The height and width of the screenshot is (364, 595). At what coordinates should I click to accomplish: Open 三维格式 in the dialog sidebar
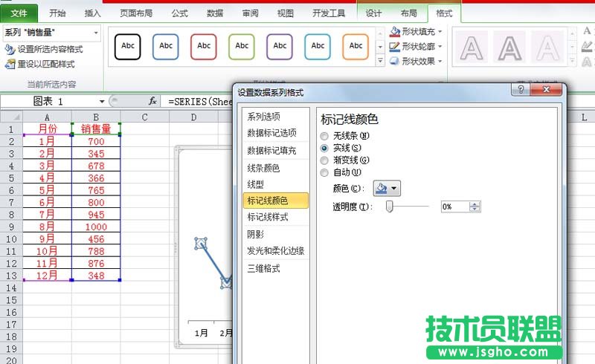coord(275,269)
